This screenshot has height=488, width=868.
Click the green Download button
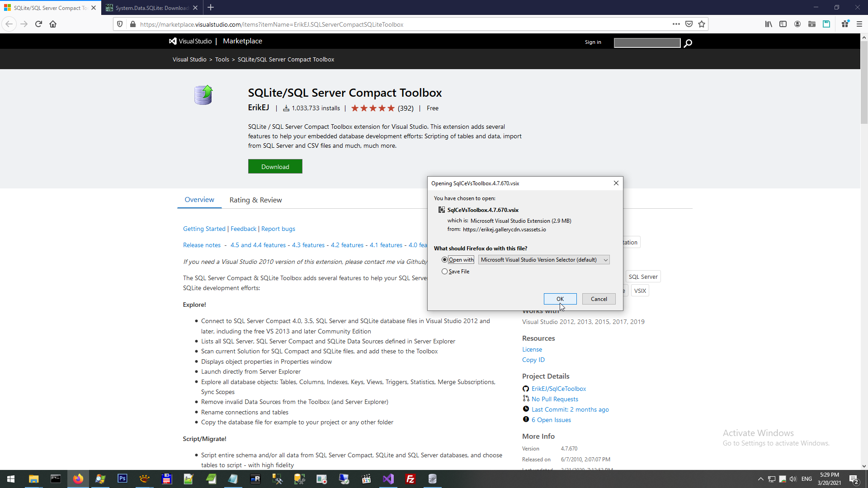coord(275,167)
